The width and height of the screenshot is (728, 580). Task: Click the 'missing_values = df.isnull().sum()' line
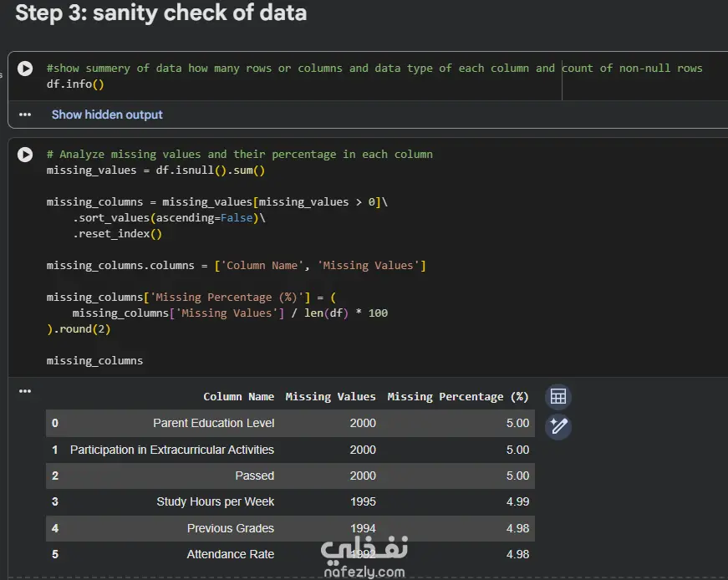pos(155,170)
